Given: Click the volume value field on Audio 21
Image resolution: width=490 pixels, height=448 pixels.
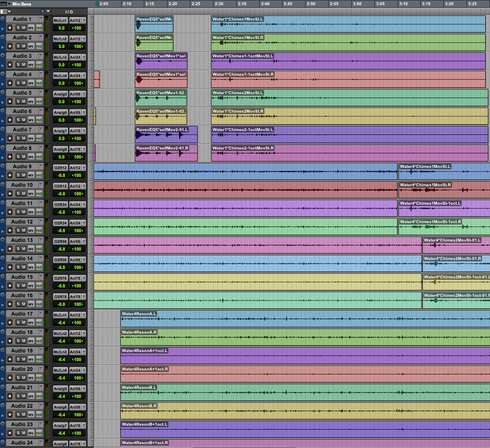Looking at the screenshot, I should coord(61,396).
